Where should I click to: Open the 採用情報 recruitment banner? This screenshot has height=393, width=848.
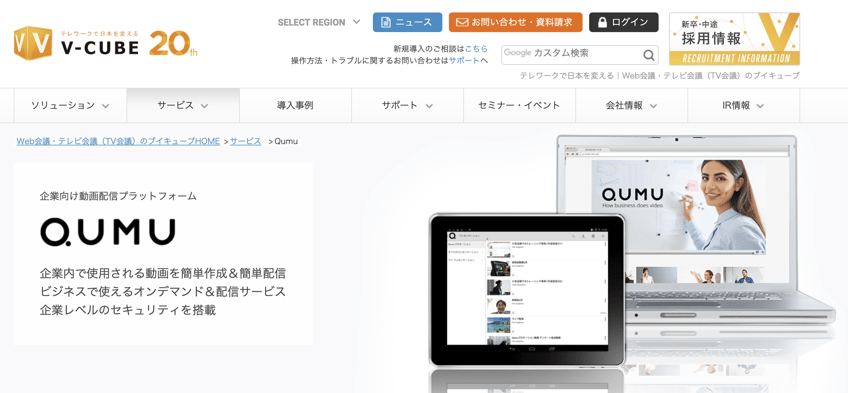click(734, 39)
